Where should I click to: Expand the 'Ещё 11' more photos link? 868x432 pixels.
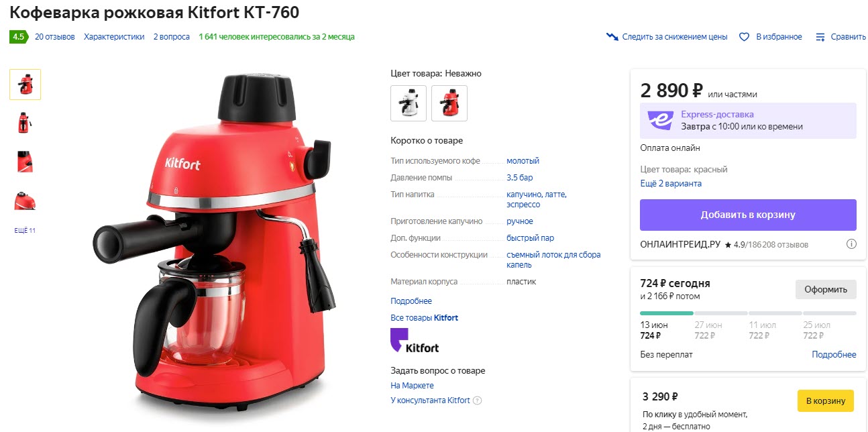coord(25,231)
